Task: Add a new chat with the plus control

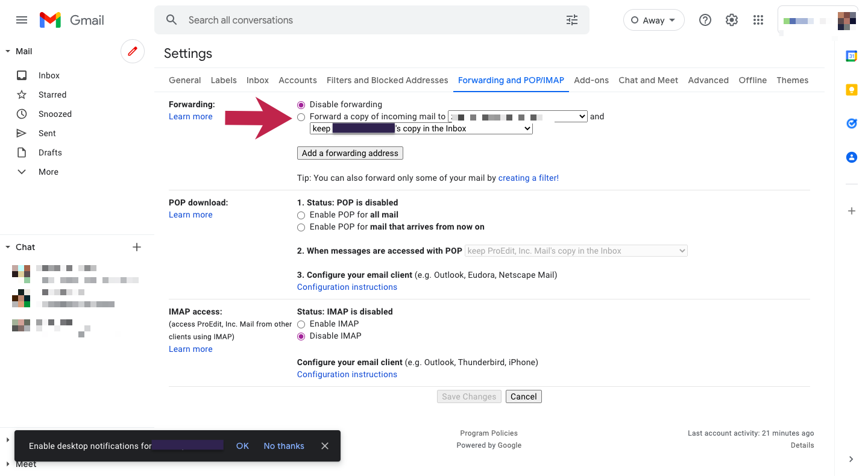Action: coord(137,247)
